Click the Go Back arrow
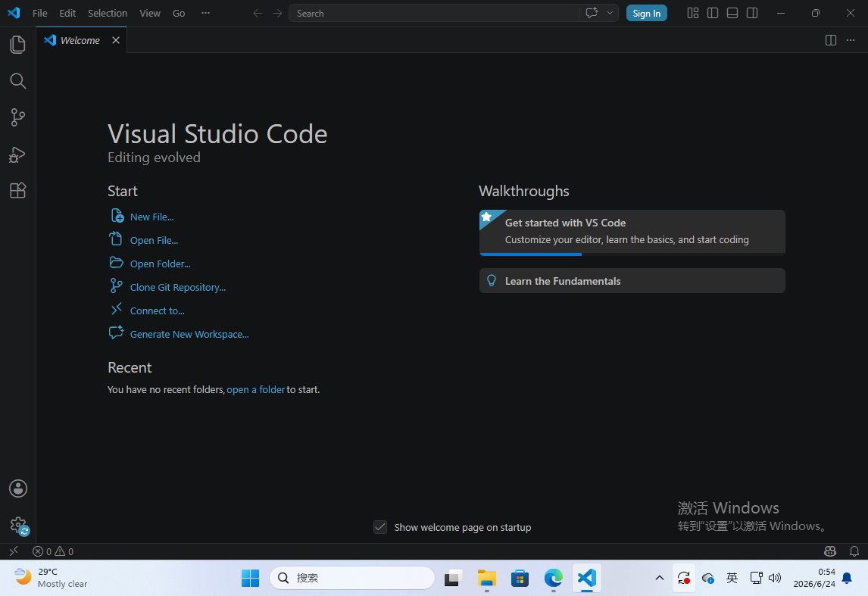The width and height of the screenshot is (868, 596). pyautogui.click(x=258, y=14)
